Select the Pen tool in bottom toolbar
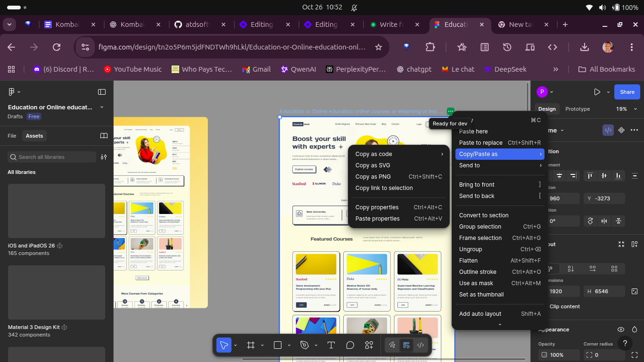The height and width of the screenshot is (362, 644). [x=305, y=345]
